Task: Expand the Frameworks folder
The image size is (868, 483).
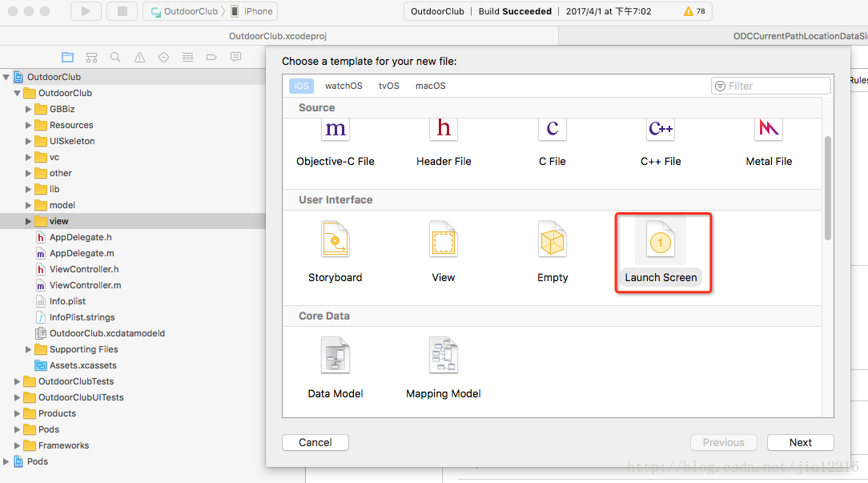Action: [17, 446]
